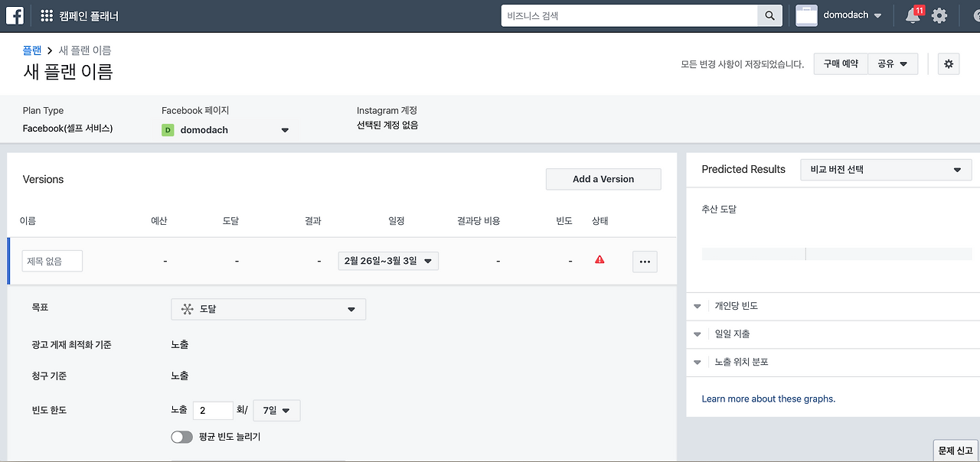The image size is (980, 462).
Task: Click the 구매 예약 button
Action: coord(841,64)
